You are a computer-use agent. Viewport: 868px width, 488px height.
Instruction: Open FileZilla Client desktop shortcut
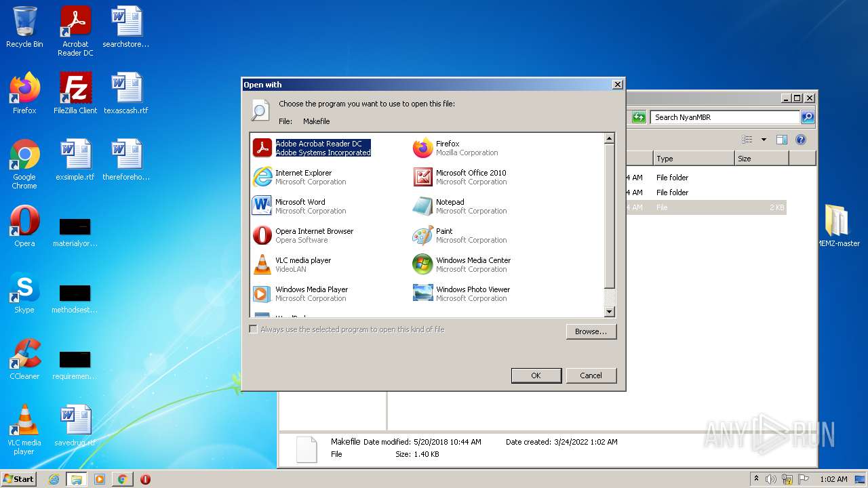tap(75, 94)
